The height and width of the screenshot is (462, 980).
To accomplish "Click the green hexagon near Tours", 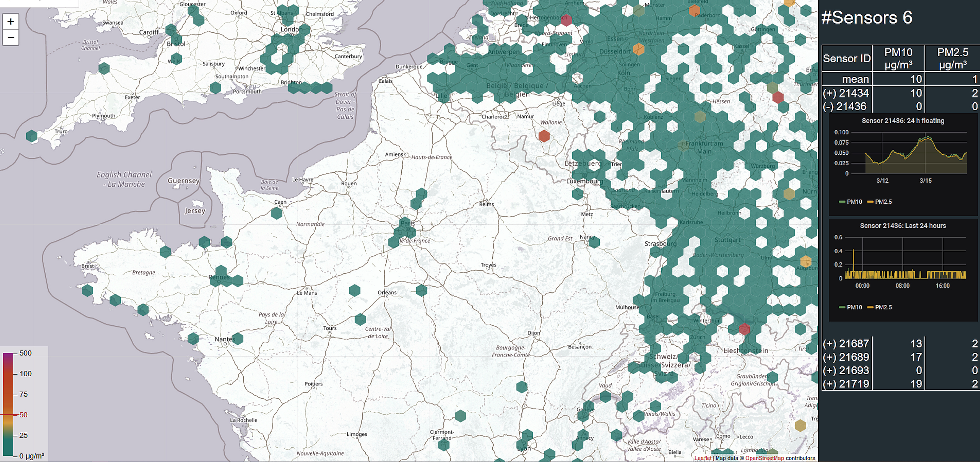I will [x=360, y=319].
